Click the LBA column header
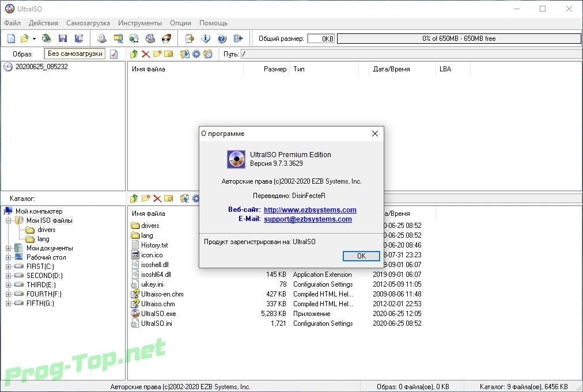The width and height of the screenshot is (583, 392). pyautogui.click(x=453, y=69)
